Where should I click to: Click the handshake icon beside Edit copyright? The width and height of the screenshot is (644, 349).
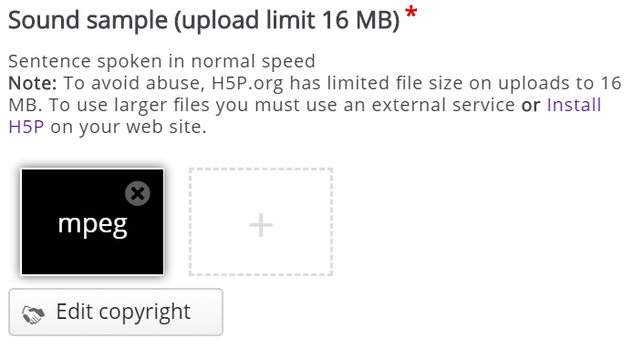tap(33, 314)
